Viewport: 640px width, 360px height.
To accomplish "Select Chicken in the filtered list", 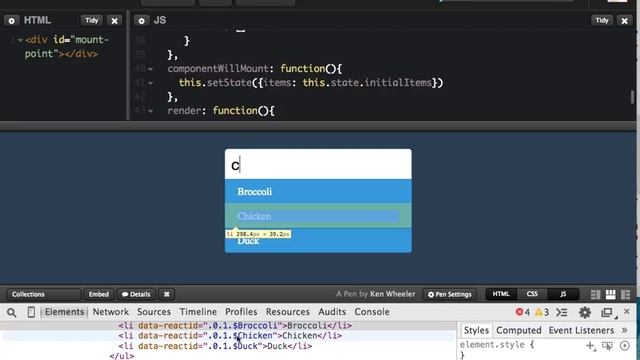I will 318,216.
